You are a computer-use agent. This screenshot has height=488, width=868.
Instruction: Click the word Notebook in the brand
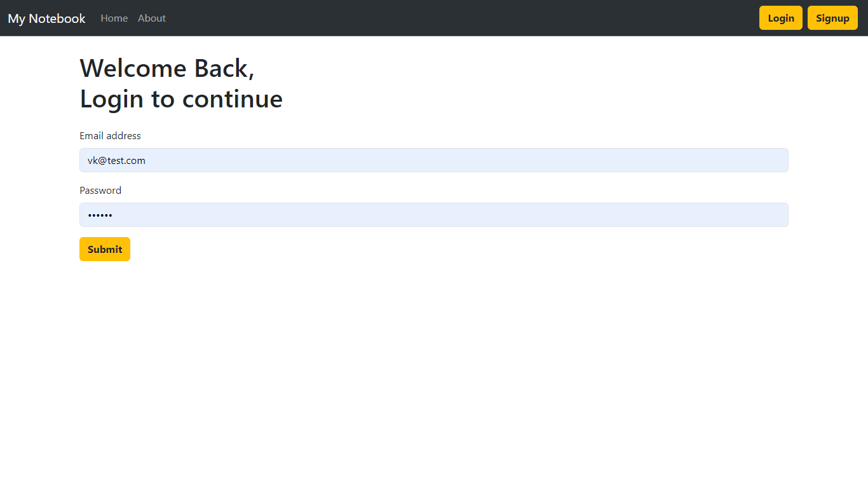[x=57, y=18]
